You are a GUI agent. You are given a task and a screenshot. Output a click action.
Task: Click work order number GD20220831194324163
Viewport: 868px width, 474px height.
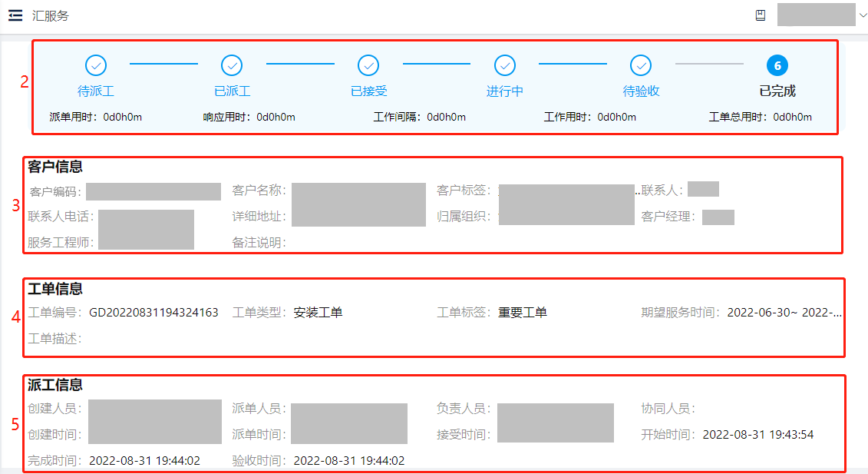(154, 313)
